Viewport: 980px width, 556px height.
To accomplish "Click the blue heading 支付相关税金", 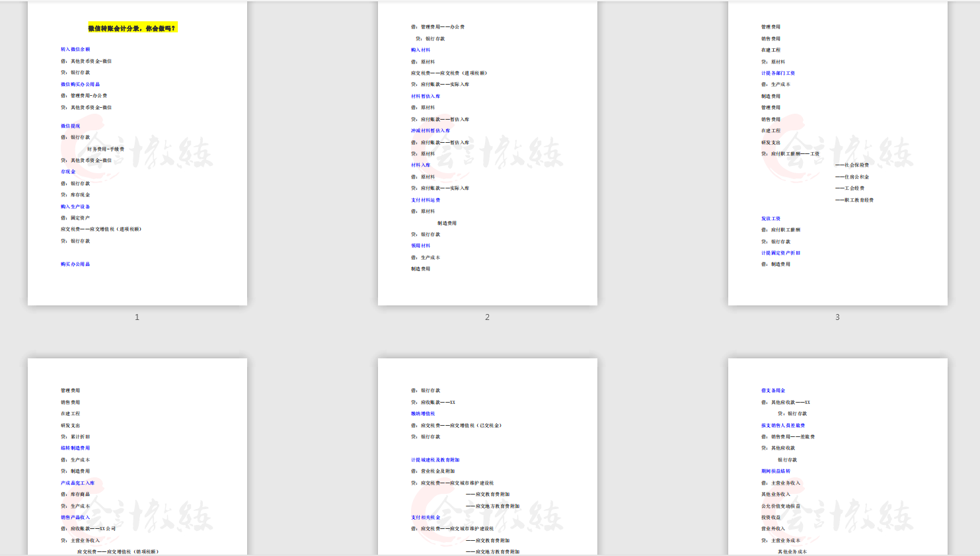I will [426, 518].
